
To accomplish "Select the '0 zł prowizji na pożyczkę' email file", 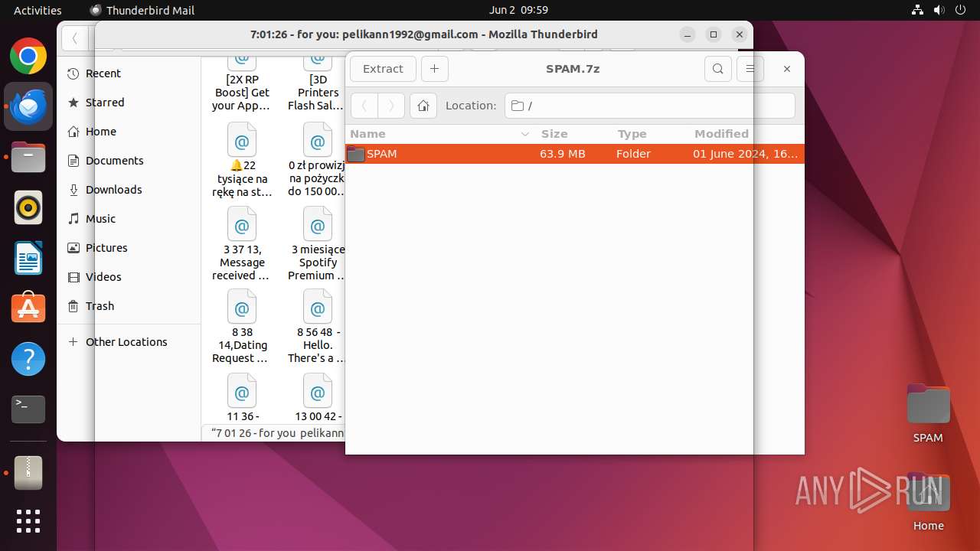I will (317, 160).
